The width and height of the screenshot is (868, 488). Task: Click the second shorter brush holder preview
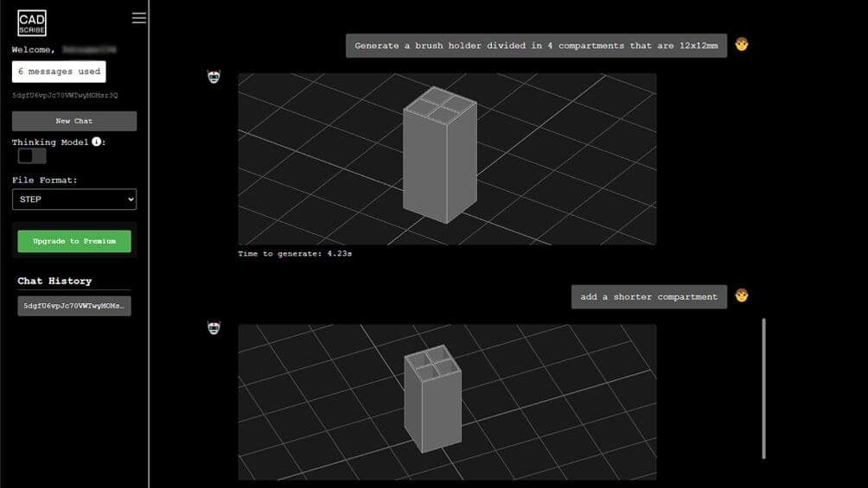[447, 402]
